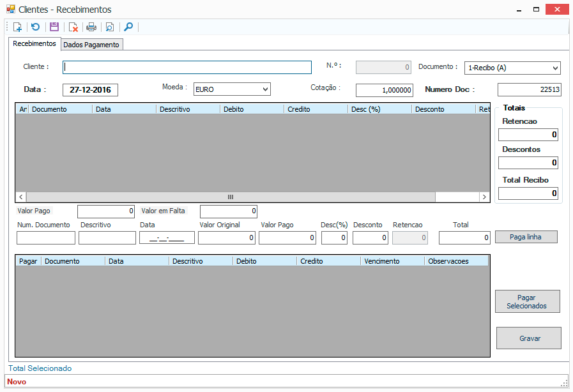Click the Total Selecionado label
The image size is (573, 392).
(40, 368)
